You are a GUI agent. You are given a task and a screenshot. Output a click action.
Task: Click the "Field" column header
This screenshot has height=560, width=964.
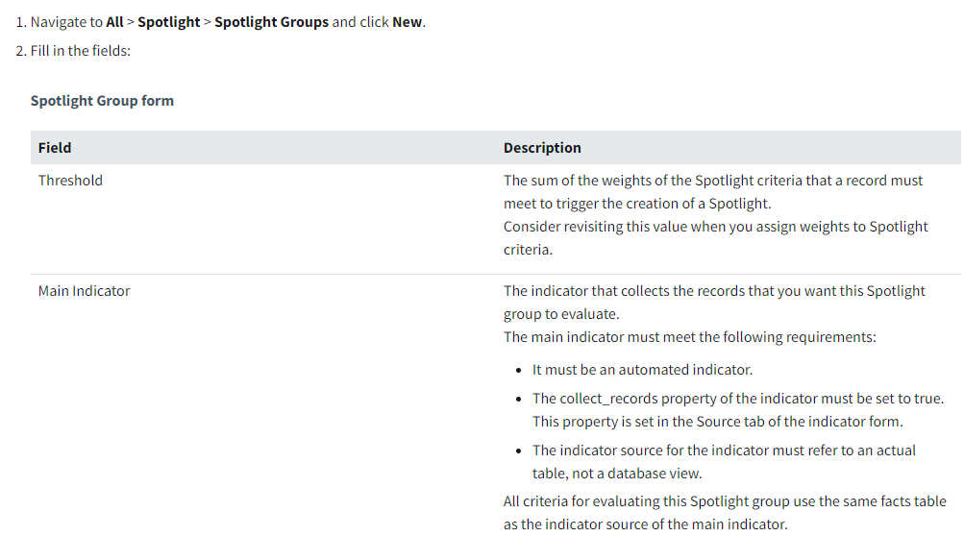pos(55,148)
